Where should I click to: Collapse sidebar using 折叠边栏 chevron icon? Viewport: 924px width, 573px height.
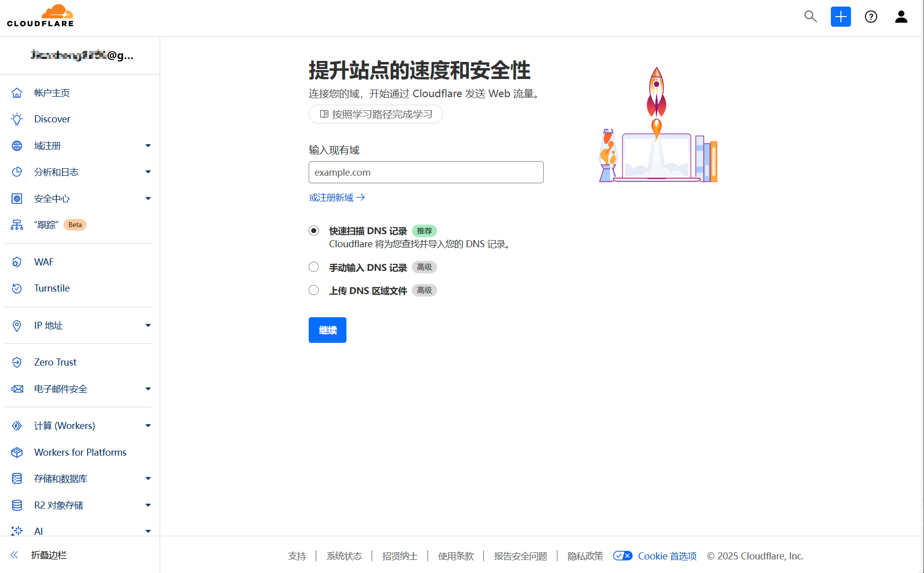[x=14, y=555]
